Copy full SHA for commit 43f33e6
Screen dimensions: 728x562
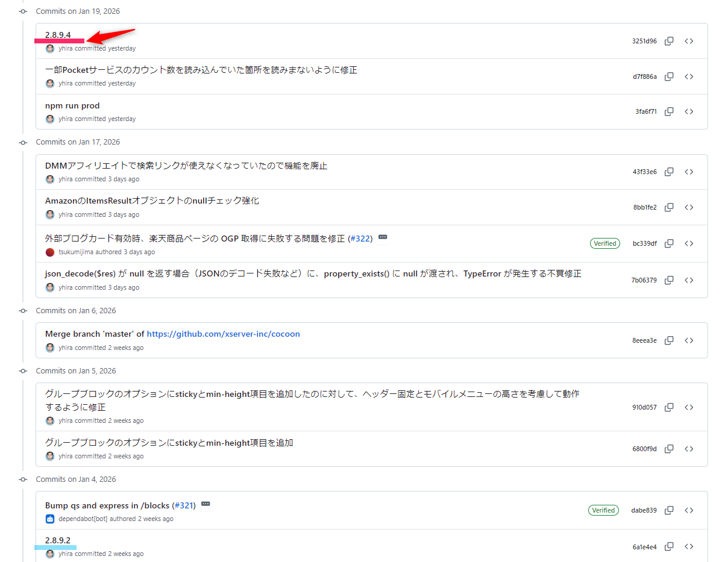(669, 172)
